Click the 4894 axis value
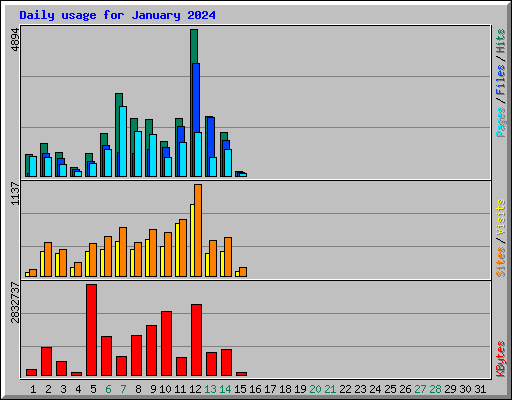The image size is (512, 400). [15, 40]
